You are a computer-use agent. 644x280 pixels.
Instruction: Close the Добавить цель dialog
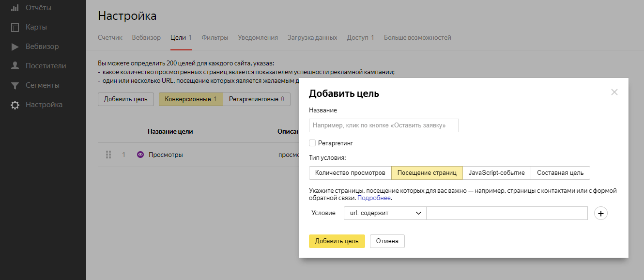(614, 92)
